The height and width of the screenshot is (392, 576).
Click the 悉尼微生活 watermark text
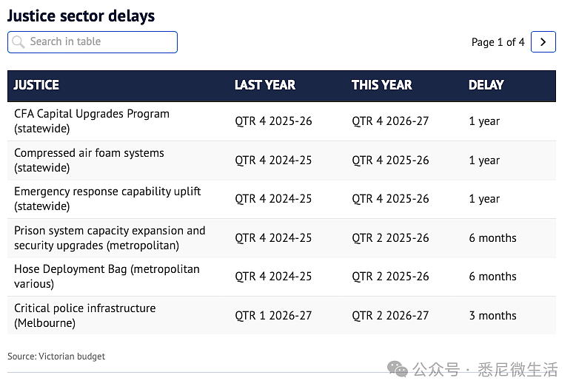click(518, 369)
